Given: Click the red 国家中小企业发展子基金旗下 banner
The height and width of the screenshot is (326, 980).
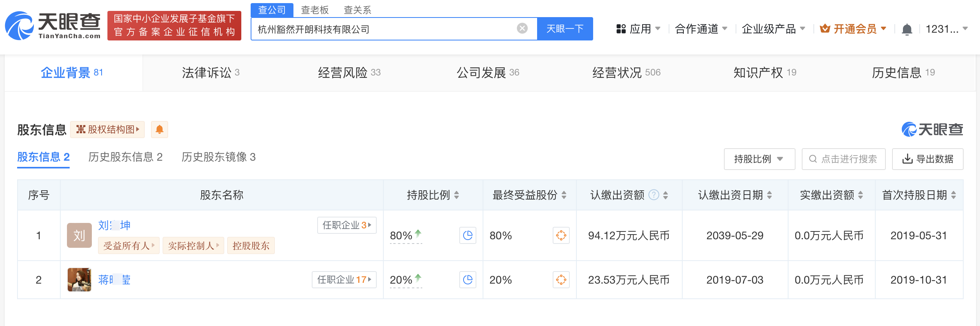Looking at the screenshot, I should [174, 26].
